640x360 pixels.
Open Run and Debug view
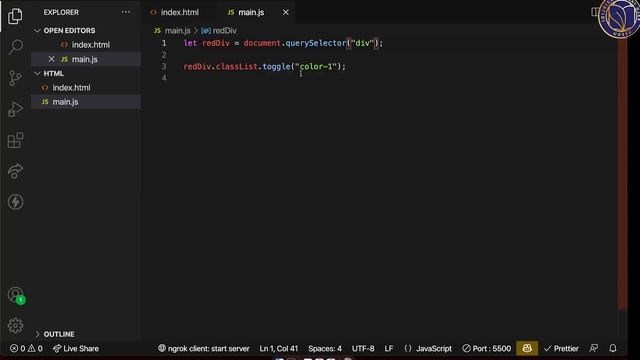click(15, 109)
